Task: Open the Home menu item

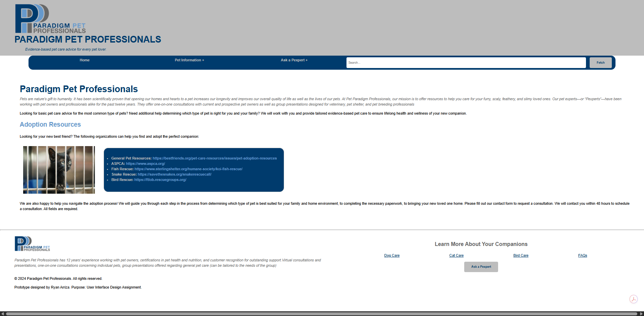Action: 85,60
